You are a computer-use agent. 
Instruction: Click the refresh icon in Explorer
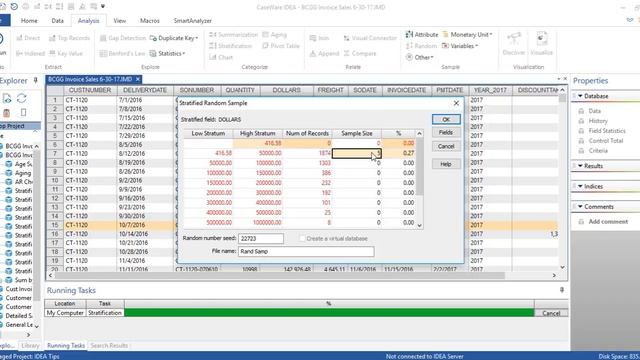[x=22, y=98]
